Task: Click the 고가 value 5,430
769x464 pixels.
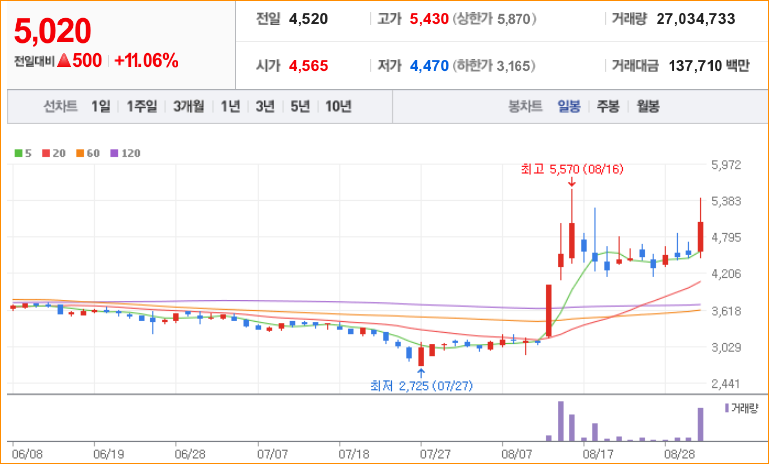Action: tap(429, 19)
